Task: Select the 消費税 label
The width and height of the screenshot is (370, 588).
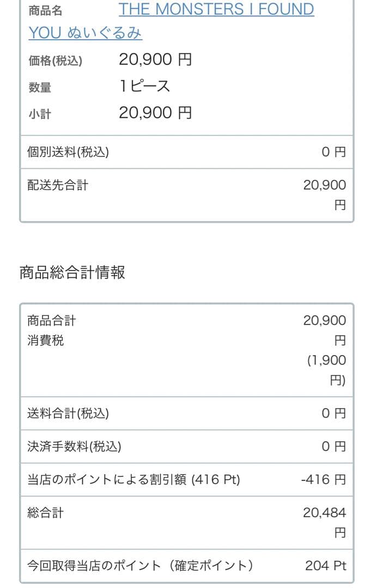Action: point(46,341)
